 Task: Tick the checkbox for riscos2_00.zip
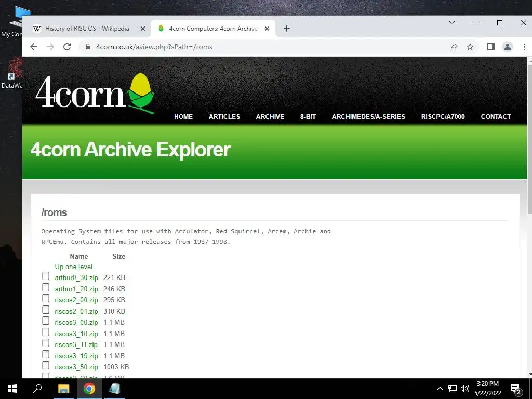46,298
